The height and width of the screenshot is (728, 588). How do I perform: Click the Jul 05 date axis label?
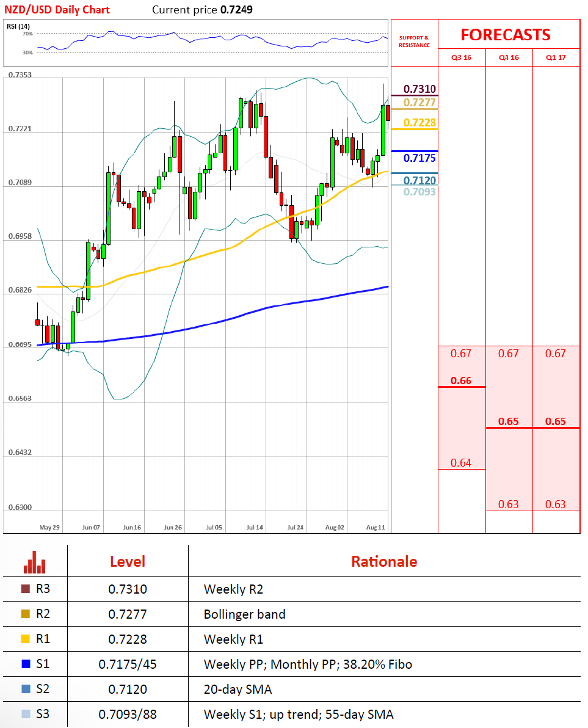coord(214,528)
